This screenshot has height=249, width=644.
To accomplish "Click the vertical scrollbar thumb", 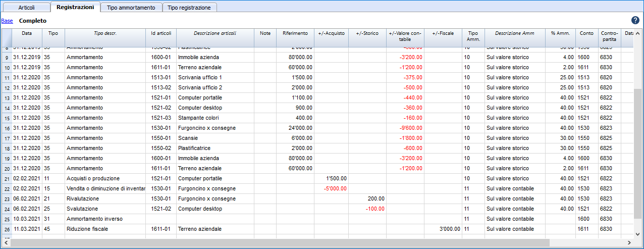I will coord(638,152).
